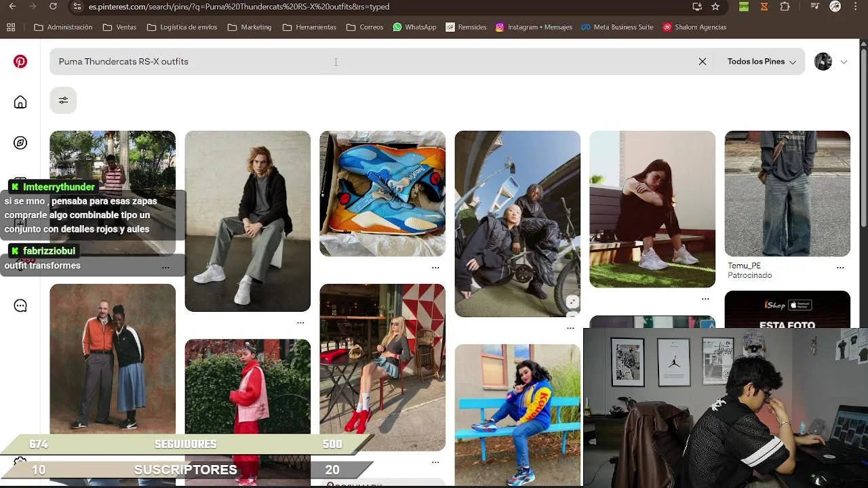Viewport: 868px width, 488px height.
Task: Open more options for seated hoodie man pin
Action: click(300, 323)
